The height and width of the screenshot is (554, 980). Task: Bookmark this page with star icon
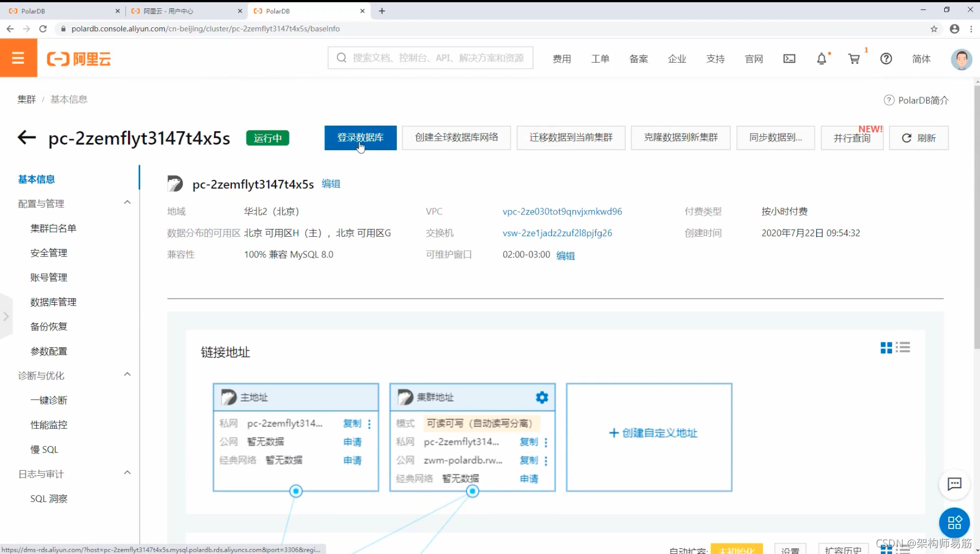coord(934,28)
